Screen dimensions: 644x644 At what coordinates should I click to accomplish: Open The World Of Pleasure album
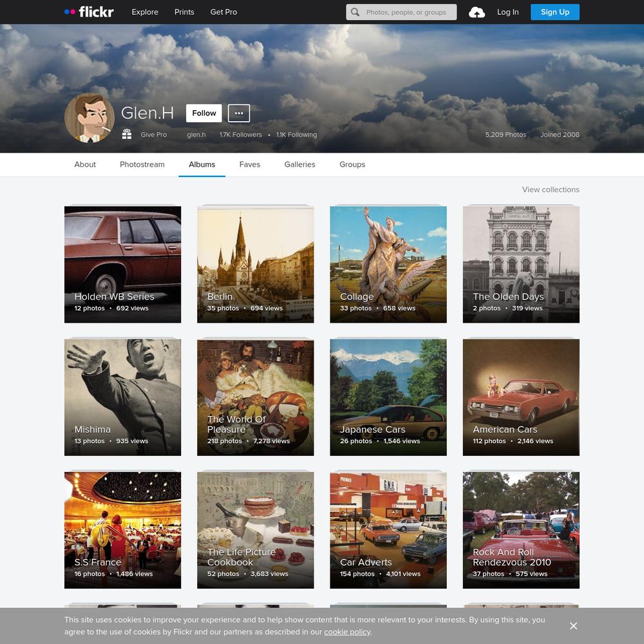(x=255, y=397)
